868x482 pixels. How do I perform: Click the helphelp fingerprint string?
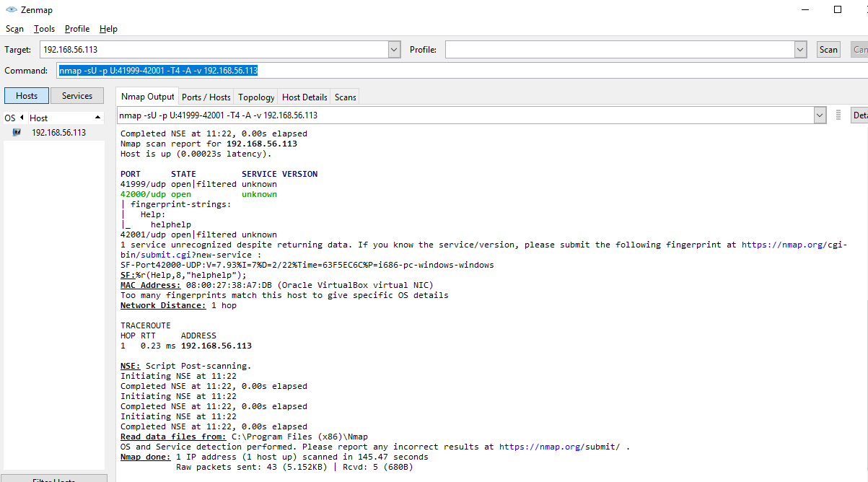tap(171, 224)
